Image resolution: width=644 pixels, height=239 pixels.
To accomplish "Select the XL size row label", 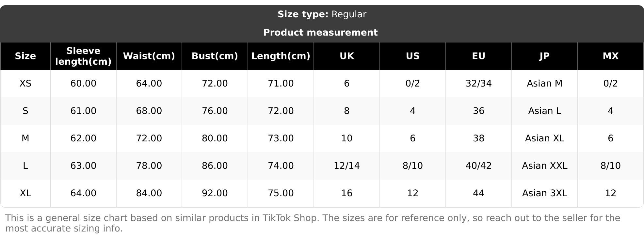I will tap(25, 193).
